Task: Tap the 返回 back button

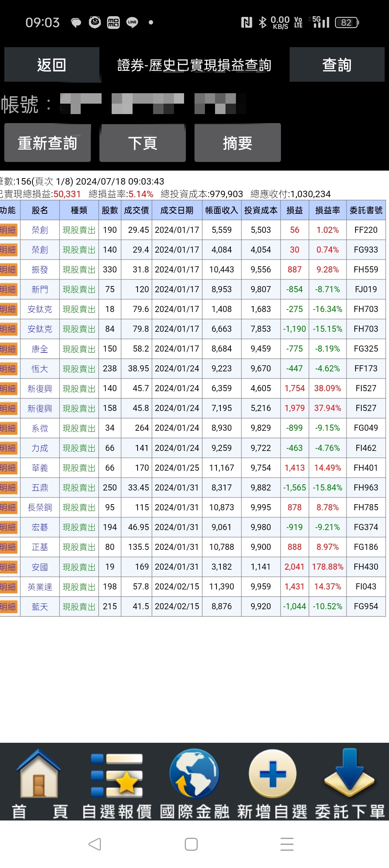Action: [52, 65]
